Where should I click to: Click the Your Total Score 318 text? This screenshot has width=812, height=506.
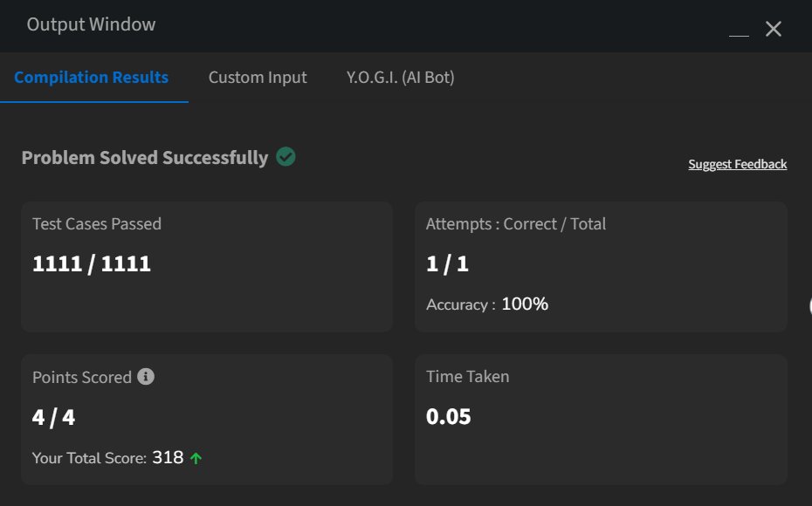click(x=107, y=458)
